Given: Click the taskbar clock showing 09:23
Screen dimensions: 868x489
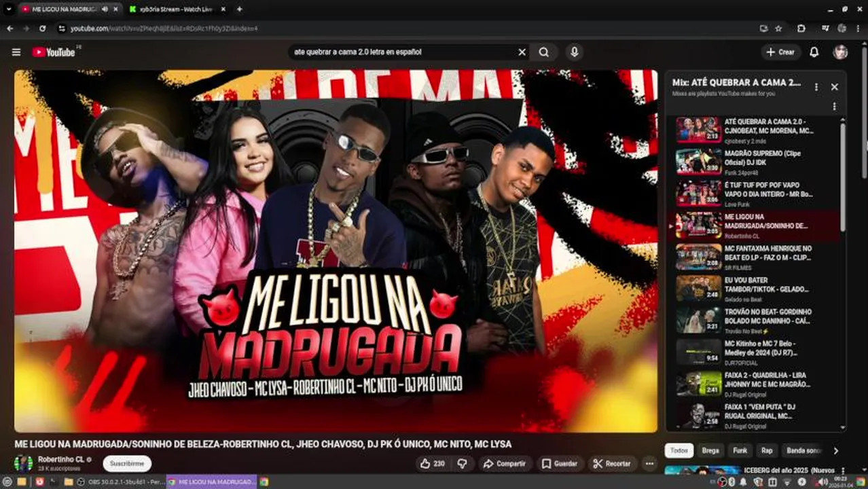Looking at the screenshot, I should click(x=842, y=482).
